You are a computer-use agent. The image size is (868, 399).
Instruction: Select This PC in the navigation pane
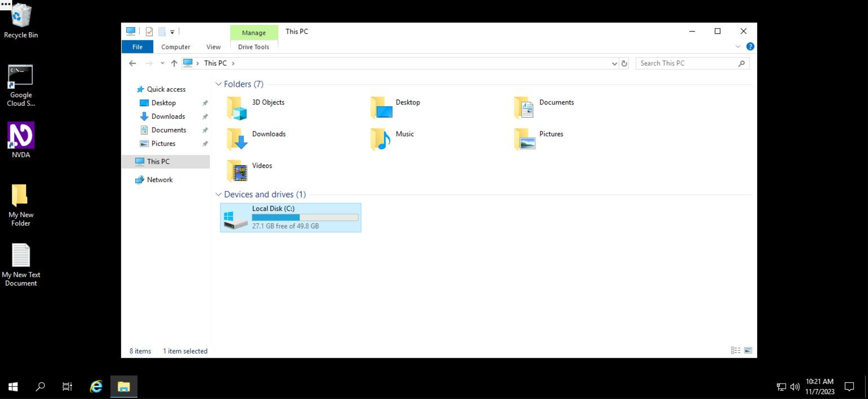(166, 161)
